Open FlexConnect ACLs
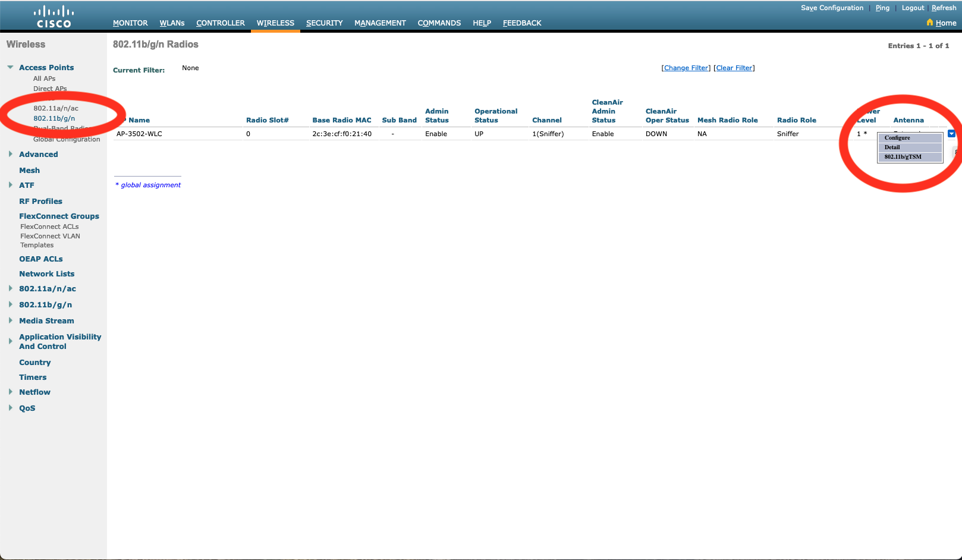 [49, 226]
